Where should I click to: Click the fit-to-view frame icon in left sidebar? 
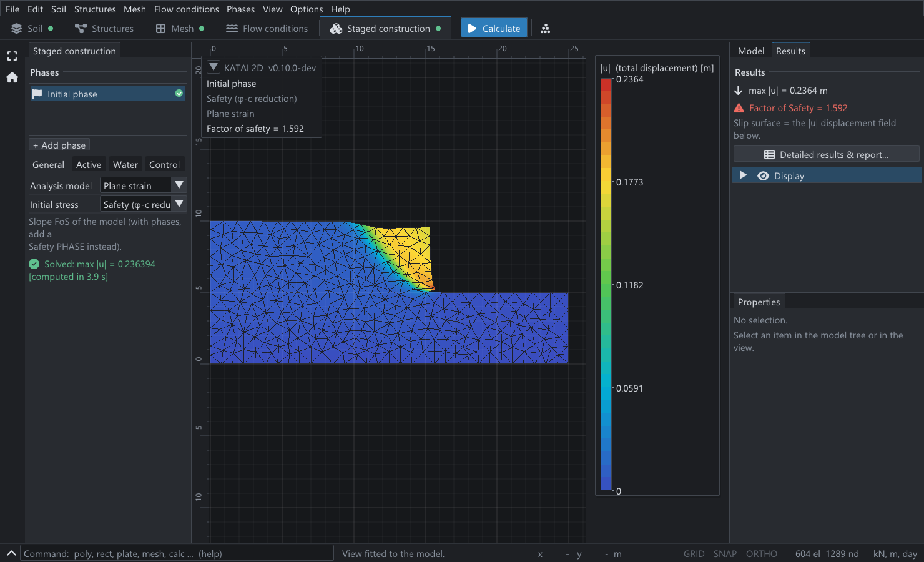pos(12,56)
